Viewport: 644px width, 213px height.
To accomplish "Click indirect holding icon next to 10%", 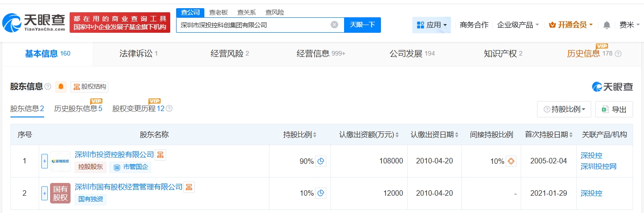I will click(511, 161).
